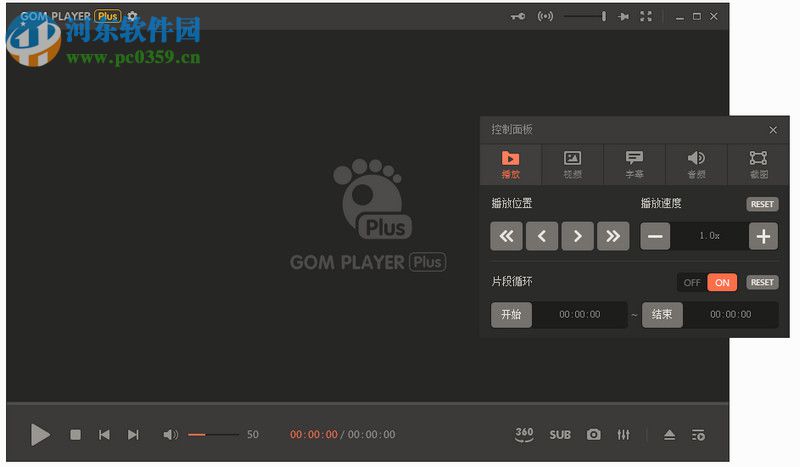Open control panel equalizer icon

(623, 435)
